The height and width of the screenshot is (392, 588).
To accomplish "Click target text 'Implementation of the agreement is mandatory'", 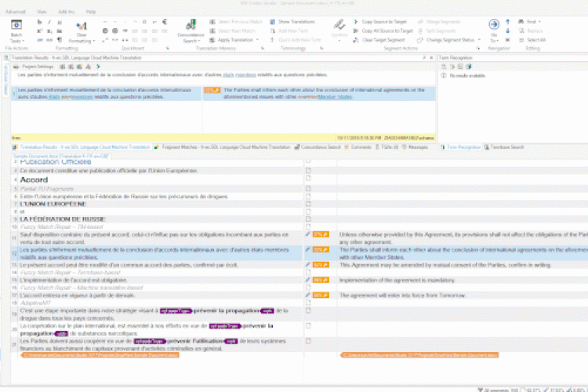I will point(397,280).
